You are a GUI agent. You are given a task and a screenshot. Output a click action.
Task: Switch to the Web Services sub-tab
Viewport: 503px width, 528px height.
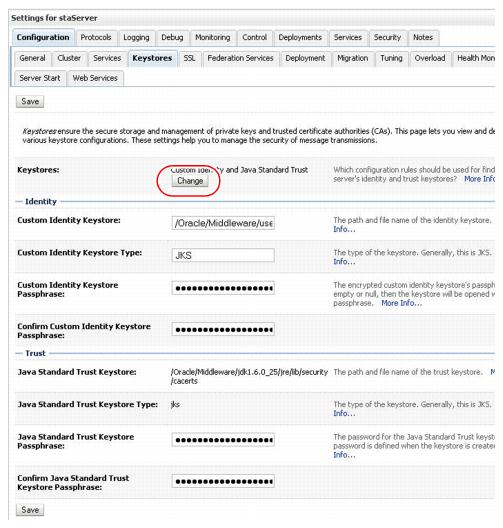pos(95,78)
